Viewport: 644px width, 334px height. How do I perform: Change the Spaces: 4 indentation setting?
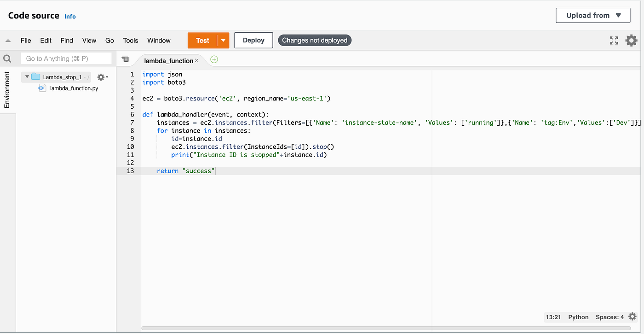[609, 317]
